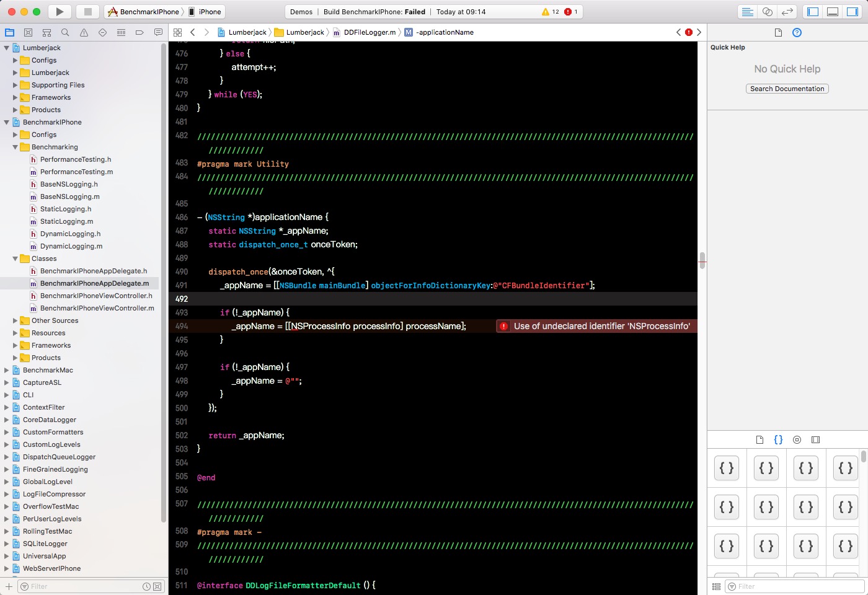Viewport: 868px width, 595px height.
Task: Switch to the Assistant editor
Action: pyautogui.click(x=769, y=11)
